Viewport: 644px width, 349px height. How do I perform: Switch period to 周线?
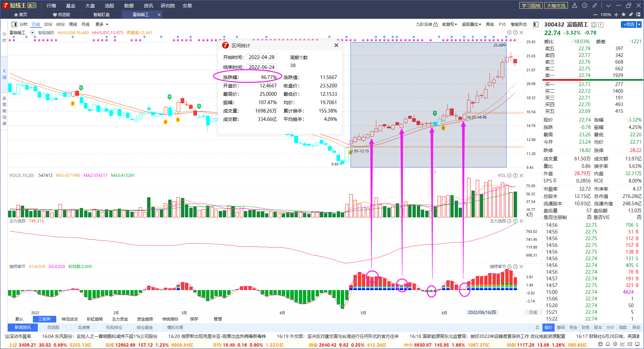pos(73,24)
